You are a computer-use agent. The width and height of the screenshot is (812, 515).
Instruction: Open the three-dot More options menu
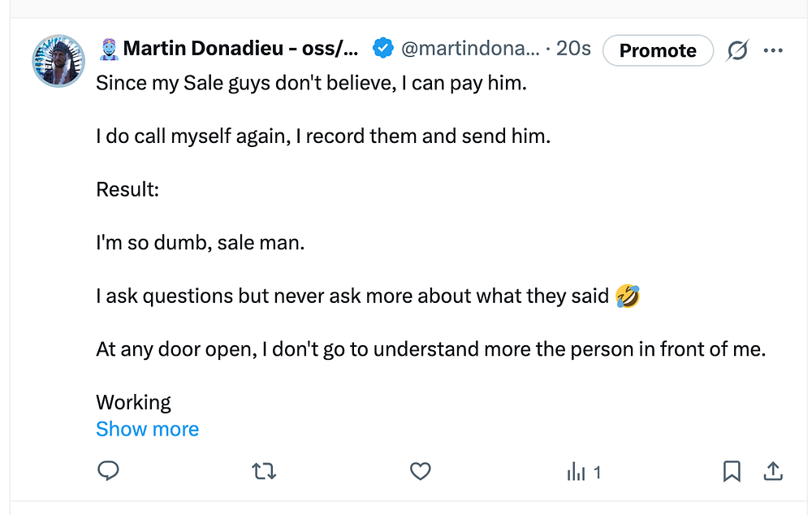[774, 50]
